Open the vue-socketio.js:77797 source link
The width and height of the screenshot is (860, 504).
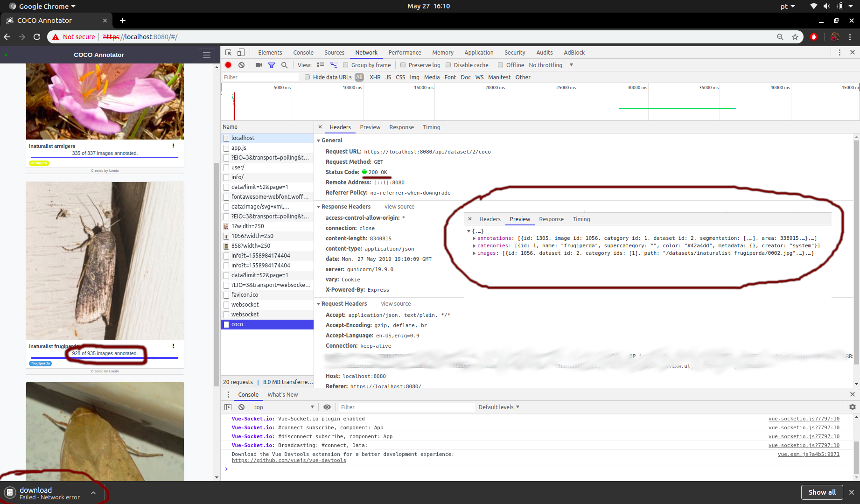[x=804, y=419]
